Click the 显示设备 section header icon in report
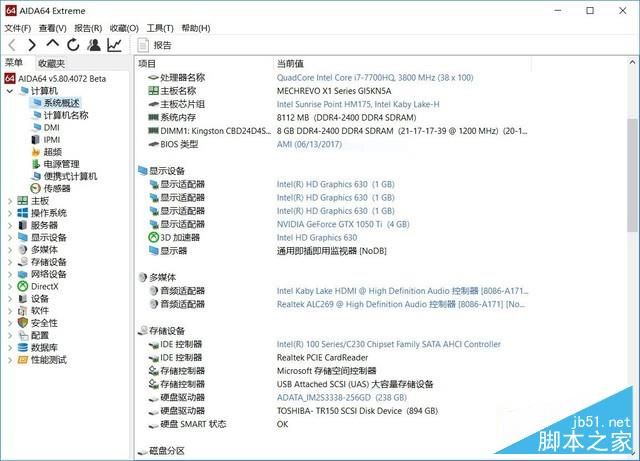 tap(142, 170)
